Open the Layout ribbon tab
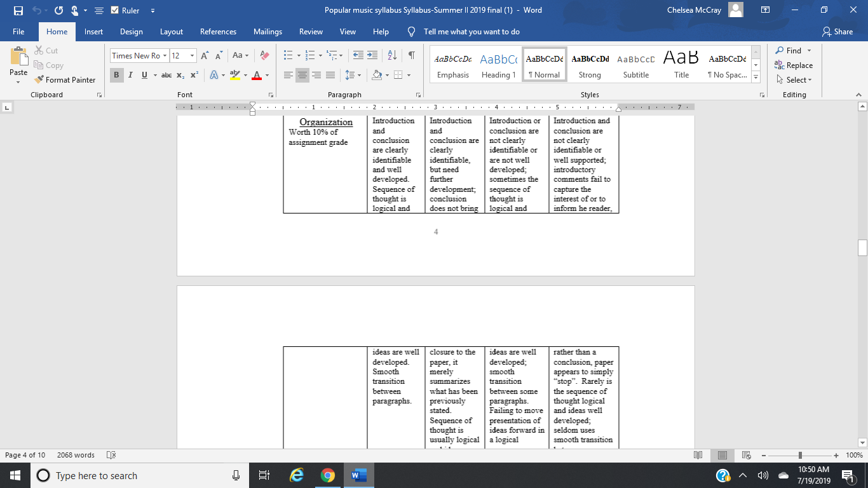This screenshot has height=488, width=868. (172, 32)
